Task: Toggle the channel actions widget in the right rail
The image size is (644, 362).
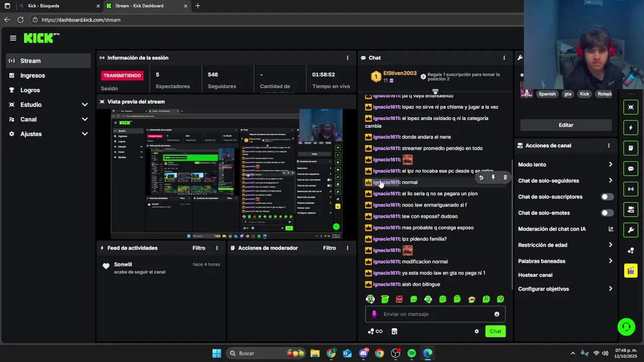Action: 631,210
